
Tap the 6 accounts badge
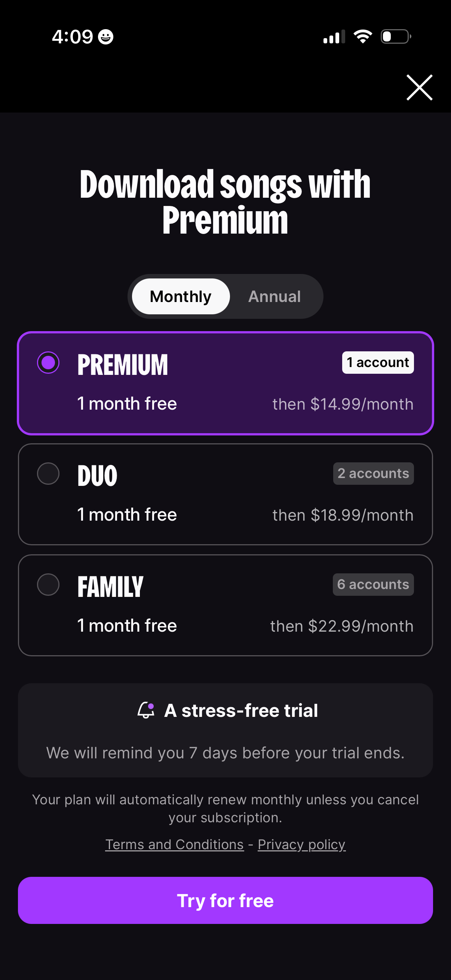(373, 585)
